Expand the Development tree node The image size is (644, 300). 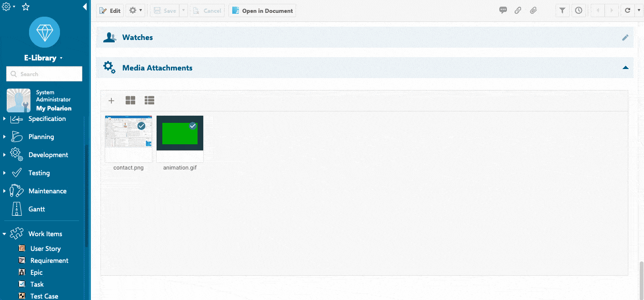pyautogui.click(x=4, y=155)
